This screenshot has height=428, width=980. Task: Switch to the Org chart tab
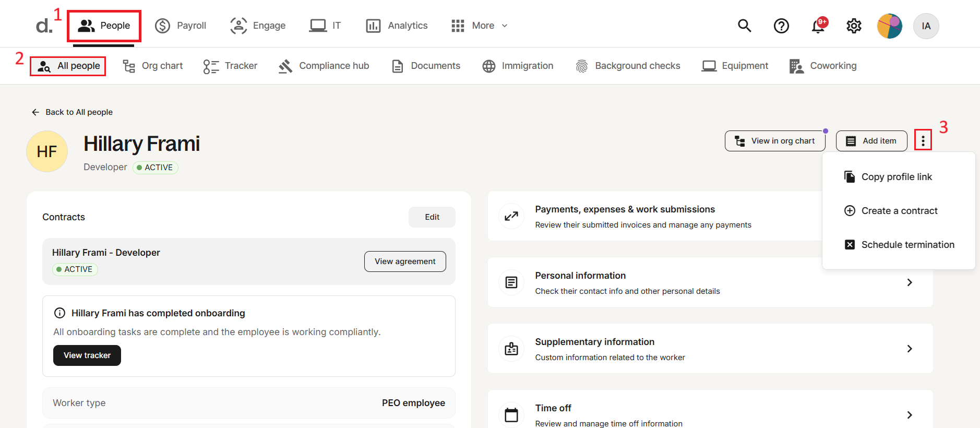coord(153,66)
